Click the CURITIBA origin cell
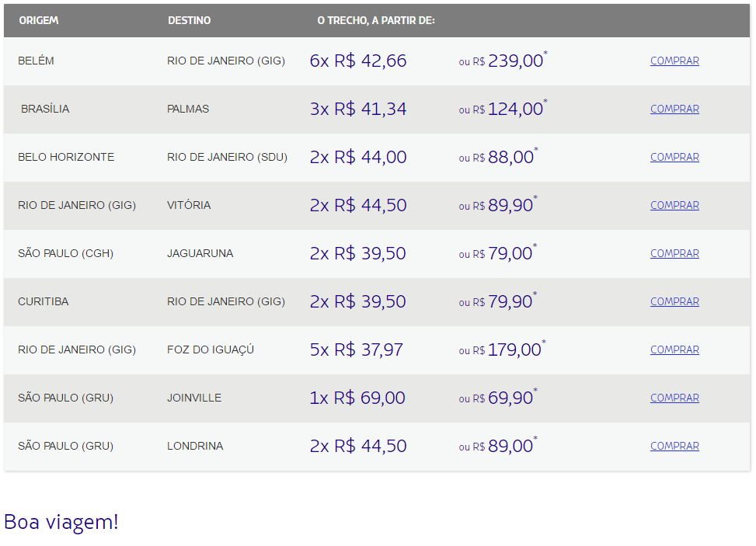The image size is (756, 546). (44, 301)
